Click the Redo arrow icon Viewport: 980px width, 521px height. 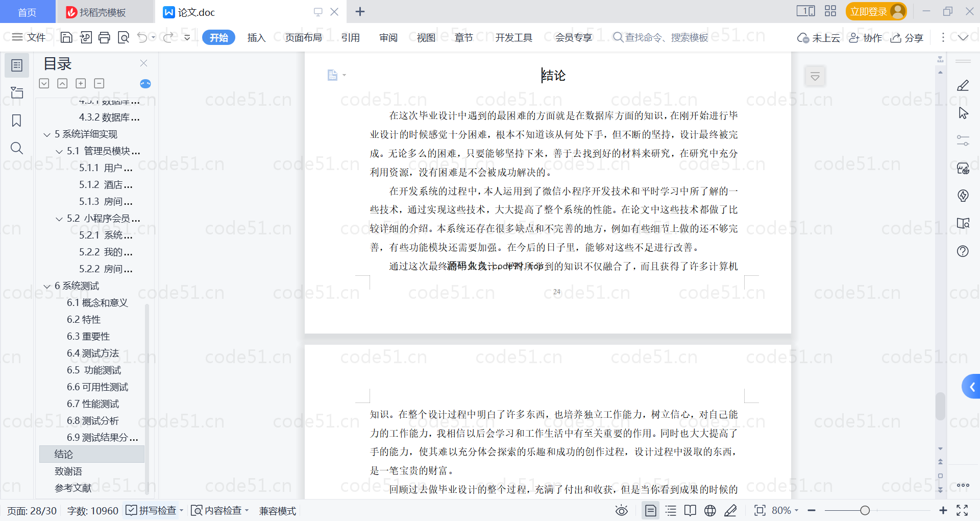[x=168, y=37]
